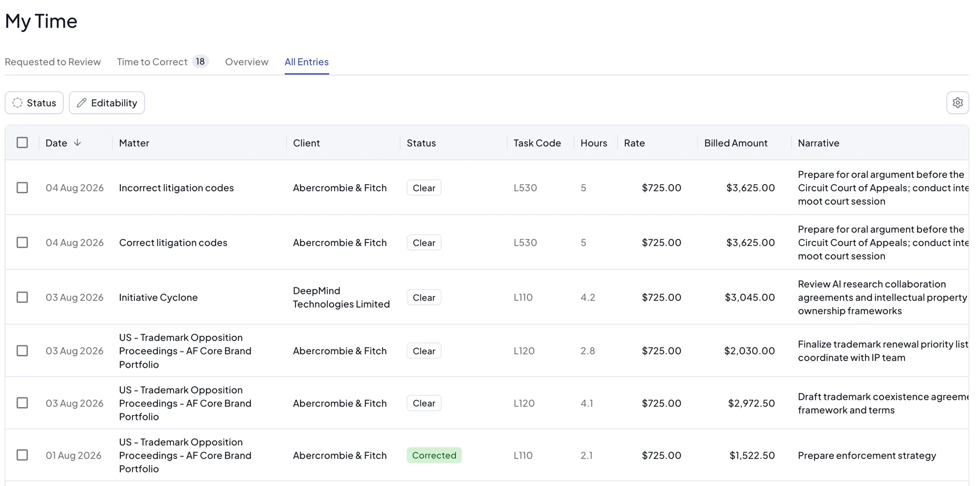This screenshot has height=486, width=980.
Task: Click the Review AI research collaboration narrative
Action: point(882,297)
